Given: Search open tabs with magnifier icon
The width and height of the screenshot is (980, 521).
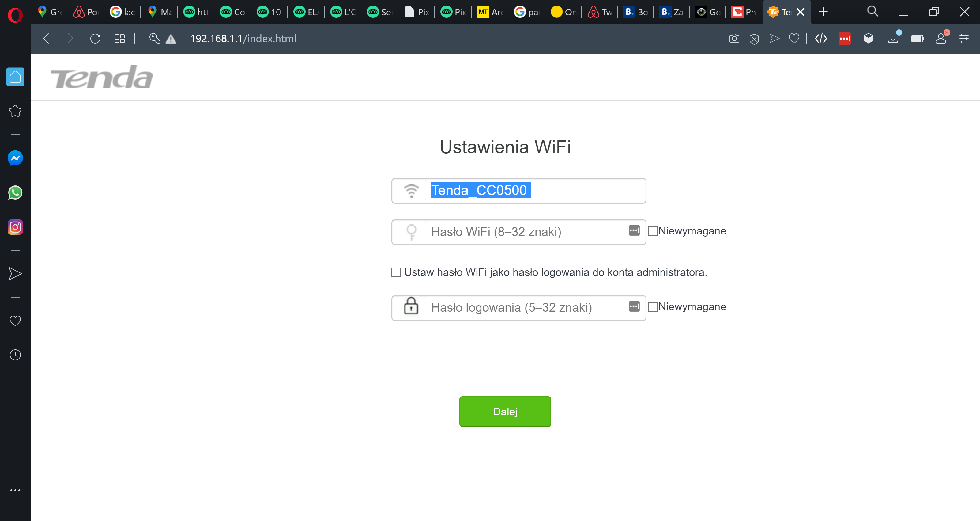Looking at the screenshot, I should pyautogui.click(x=873, y=11).
